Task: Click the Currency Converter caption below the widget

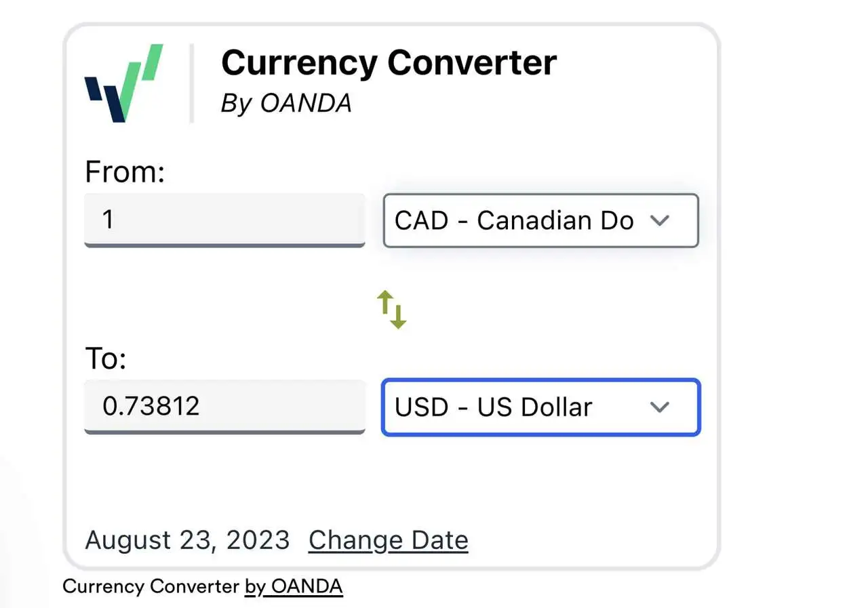Action: click(x=151, y=586)
